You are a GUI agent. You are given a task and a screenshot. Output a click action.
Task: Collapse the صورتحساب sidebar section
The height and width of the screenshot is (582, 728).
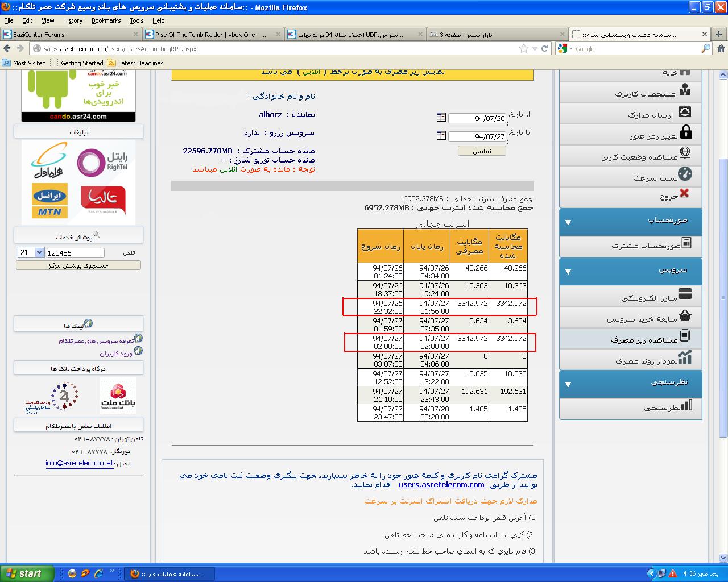tap(568, 222)
